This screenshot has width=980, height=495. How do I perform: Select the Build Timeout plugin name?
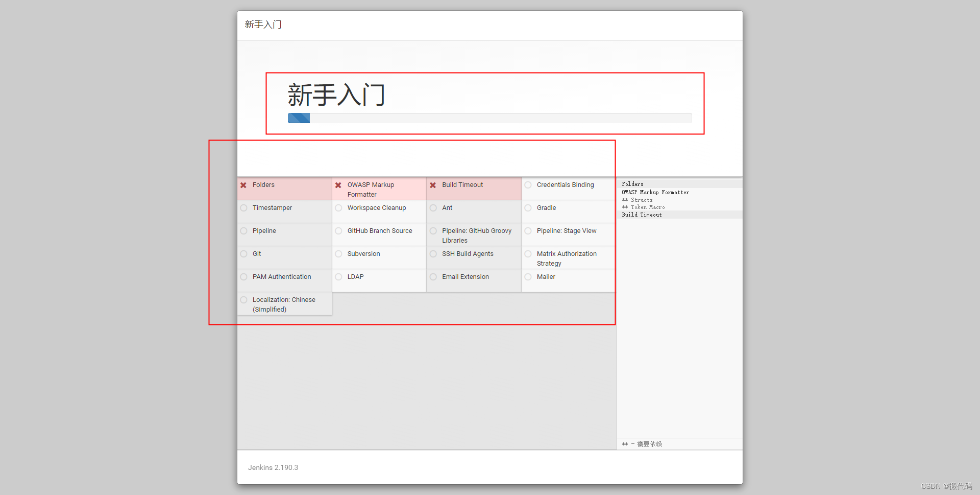click(x=462, y=185)
